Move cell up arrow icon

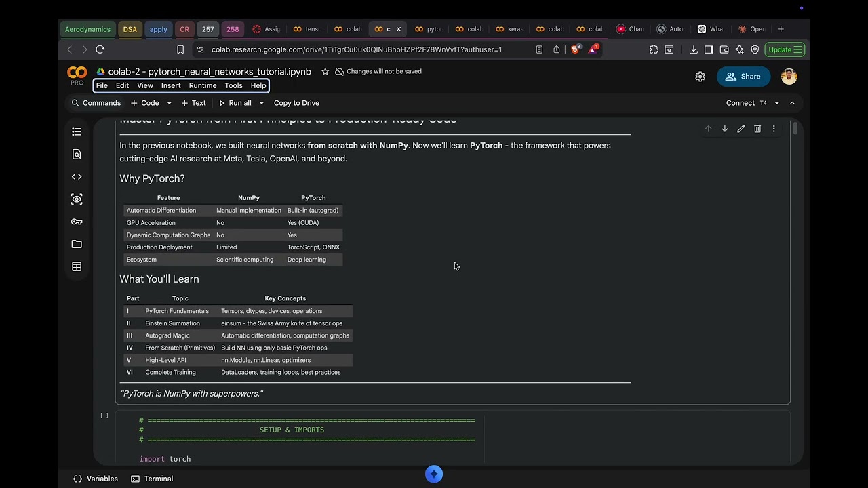click(x=708, y=129)
